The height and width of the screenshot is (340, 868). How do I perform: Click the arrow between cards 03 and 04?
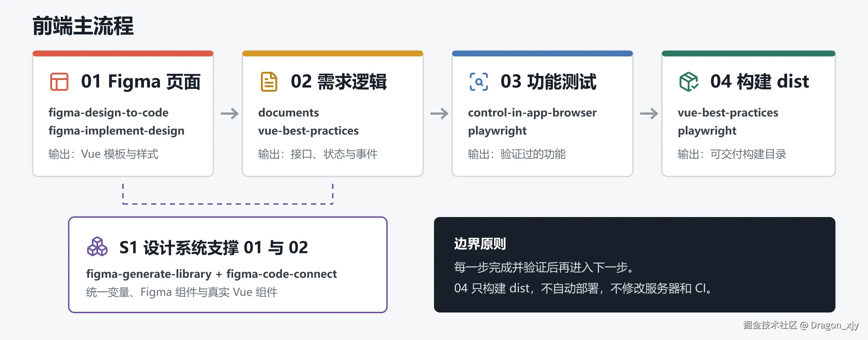tap(649, 114)
